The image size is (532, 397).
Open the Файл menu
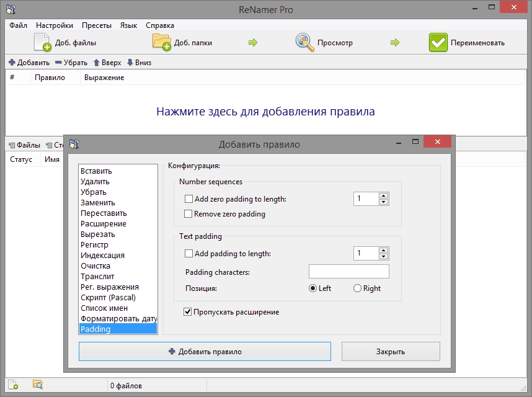[x=19, y=25]
